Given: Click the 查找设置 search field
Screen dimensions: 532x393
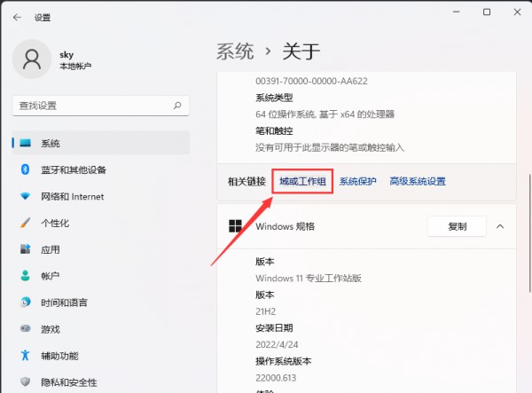Looking at the screenshot, I should (100, 106).
